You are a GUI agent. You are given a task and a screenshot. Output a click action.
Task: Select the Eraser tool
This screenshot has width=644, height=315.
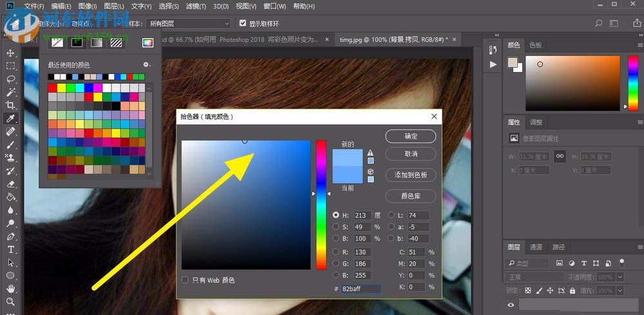(x=10, y=184)
